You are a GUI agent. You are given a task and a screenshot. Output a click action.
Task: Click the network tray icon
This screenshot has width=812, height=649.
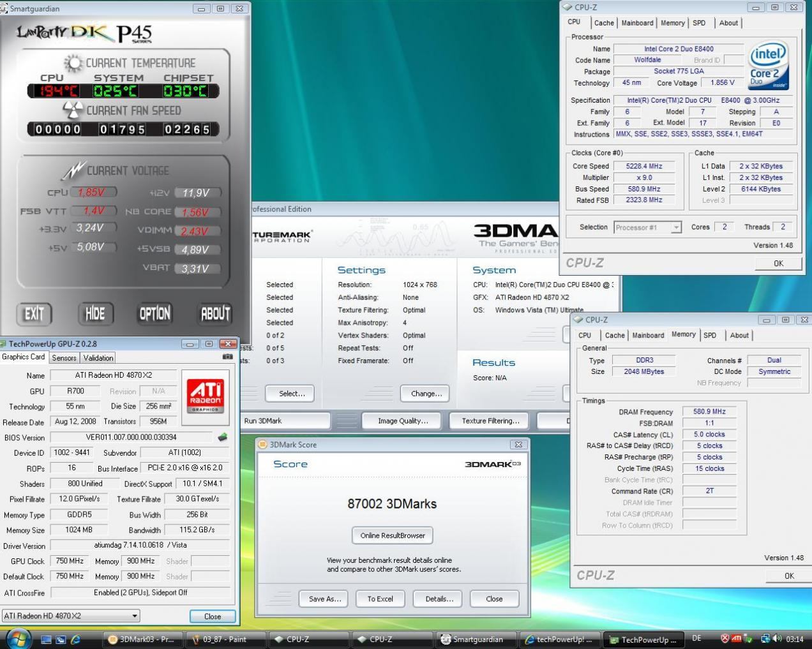[x=765, y=638]
